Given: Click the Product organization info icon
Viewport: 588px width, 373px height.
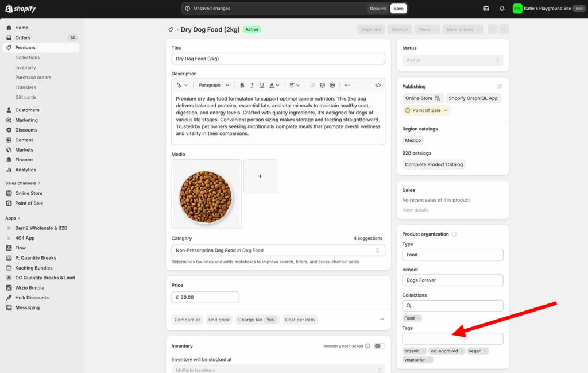Looking at the screenshot, I should point(454,234).
